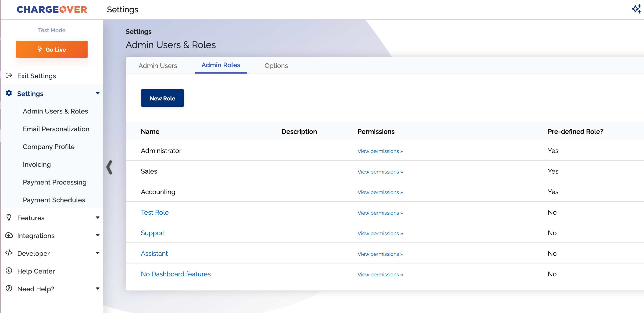
Task: Expand the Developer menu arrow
Action: (97, 253)
